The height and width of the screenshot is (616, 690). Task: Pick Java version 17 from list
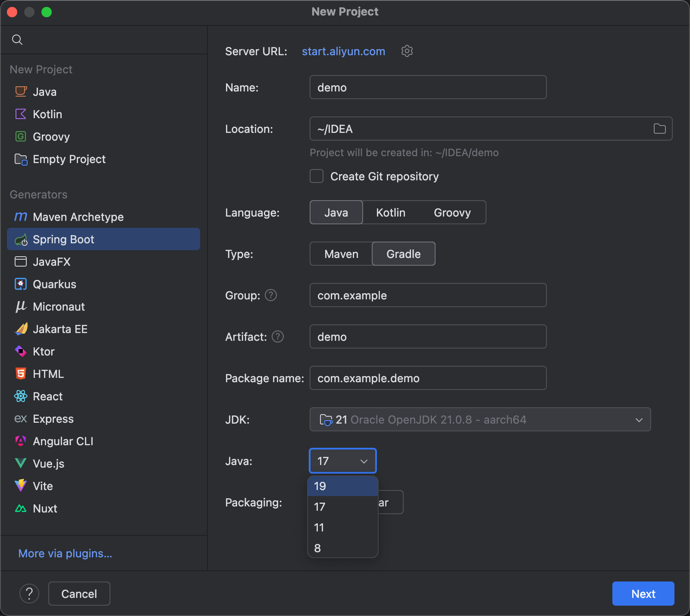click(x=343, y=507)
